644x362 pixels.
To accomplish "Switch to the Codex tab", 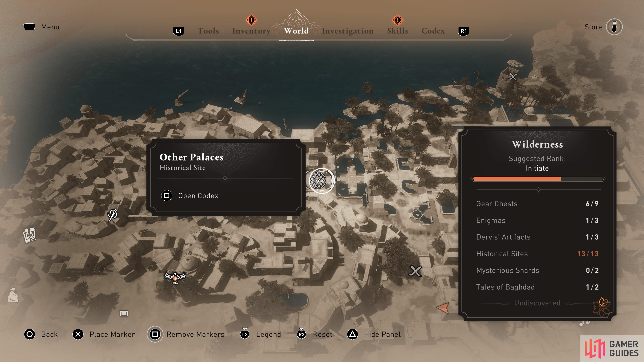I will (433, 31).
